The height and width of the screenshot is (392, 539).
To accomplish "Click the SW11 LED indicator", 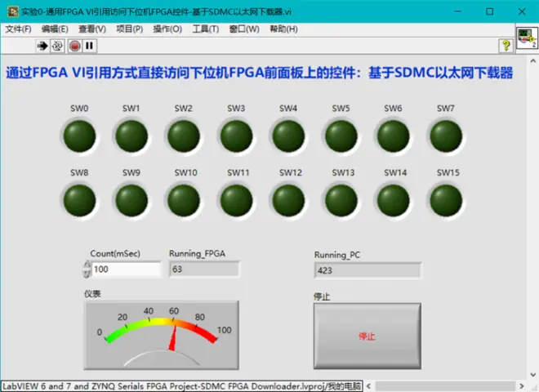I will [237, 200].
